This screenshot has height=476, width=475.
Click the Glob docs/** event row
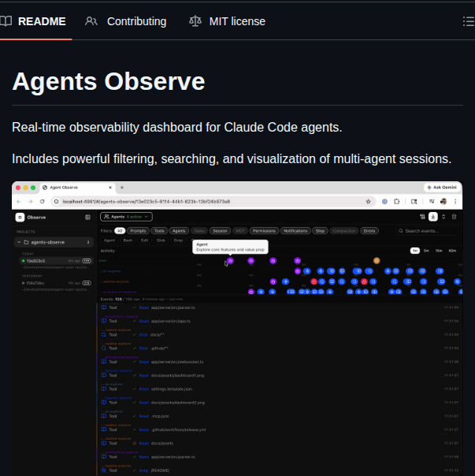[x=280, y=334]
